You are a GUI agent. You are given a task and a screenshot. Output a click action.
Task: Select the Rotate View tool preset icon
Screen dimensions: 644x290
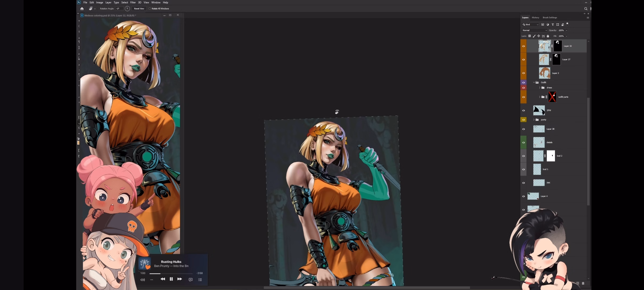(91, 9)
